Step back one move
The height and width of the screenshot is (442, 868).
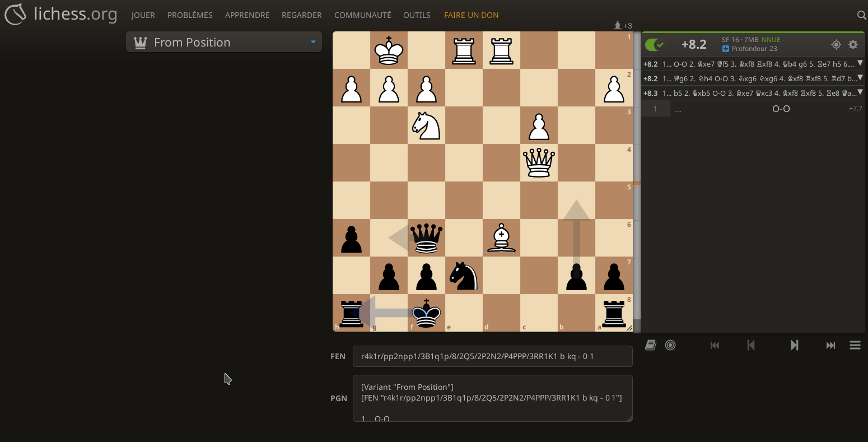tap(751, 345)
